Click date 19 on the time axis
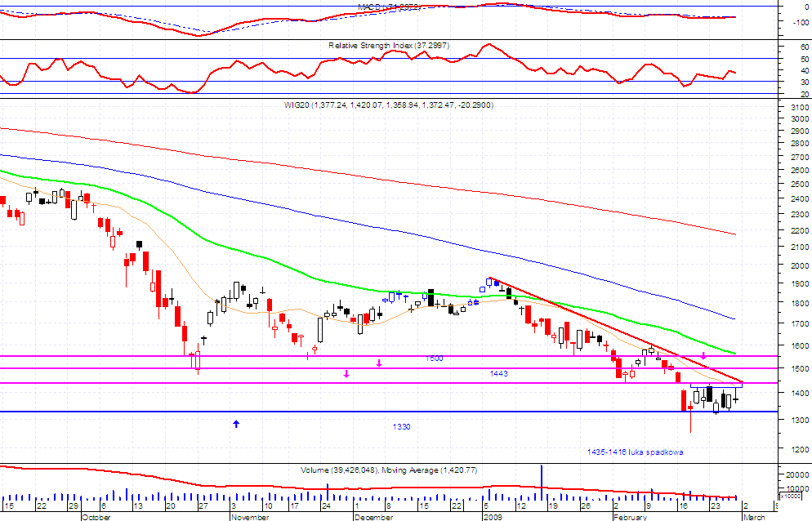812x521 pixels. coord(553,506)
